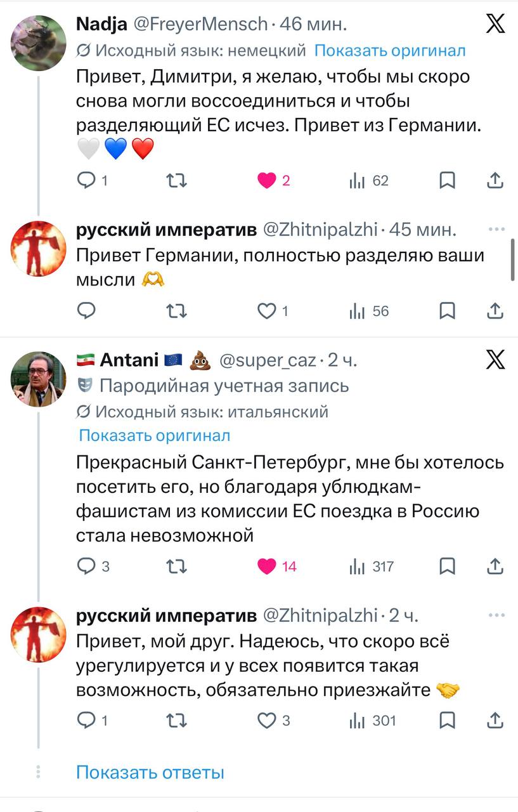
Task: Show original Italian text via Показать оригинал
Action: click(155, 436)
